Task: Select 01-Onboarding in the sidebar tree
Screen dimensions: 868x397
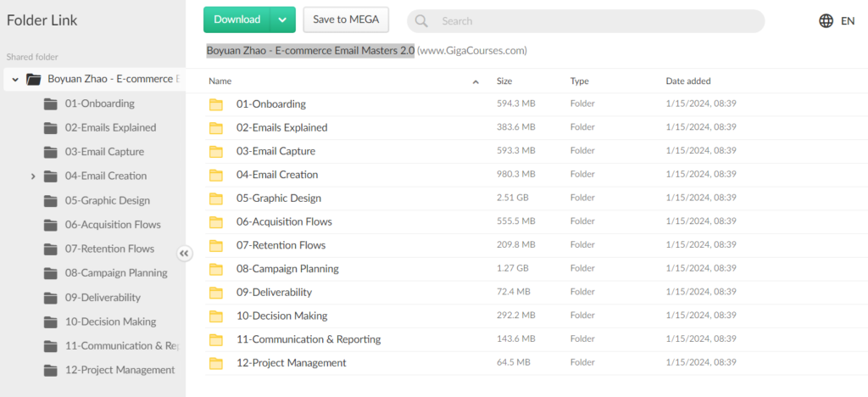Action: (x=100, y=103)
